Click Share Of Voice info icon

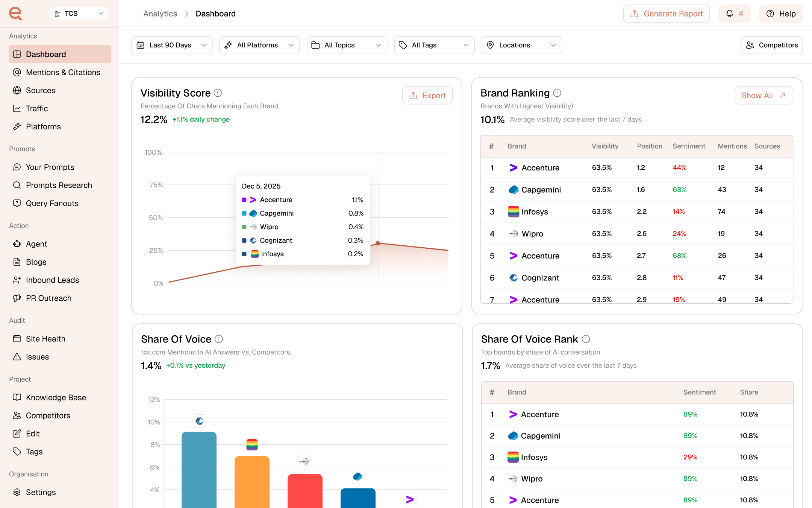point(219,339)
